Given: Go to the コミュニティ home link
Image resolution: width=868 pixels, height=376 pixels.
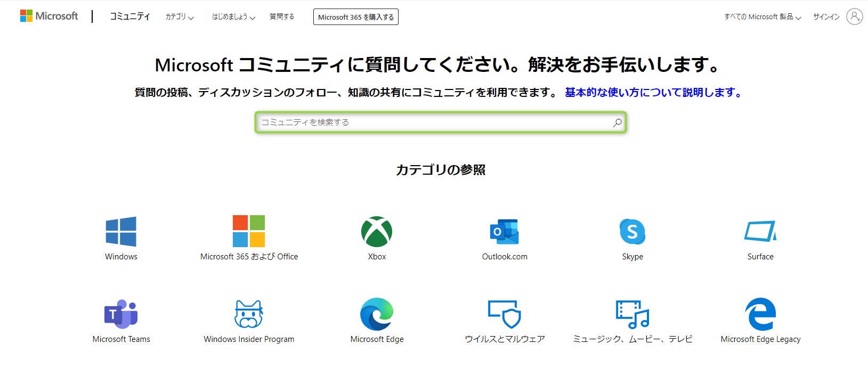Looking at the screenshot, I should (130, 17).
